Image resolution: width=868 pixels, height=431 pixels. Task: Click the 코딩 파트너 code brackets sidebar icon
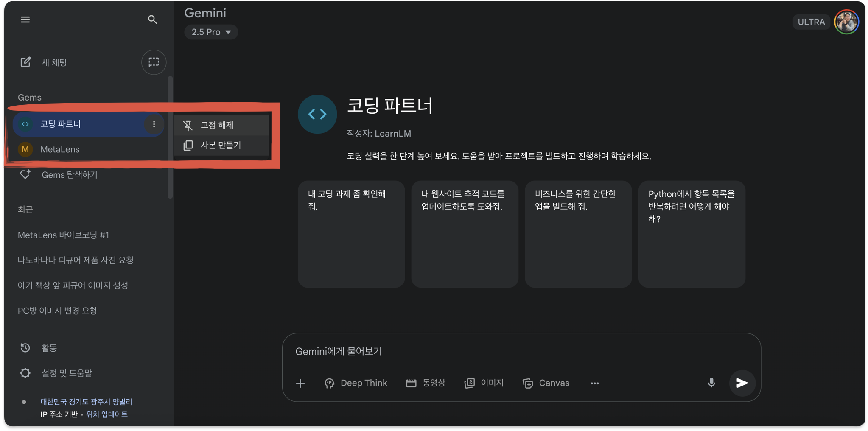(x=25, y=124)
